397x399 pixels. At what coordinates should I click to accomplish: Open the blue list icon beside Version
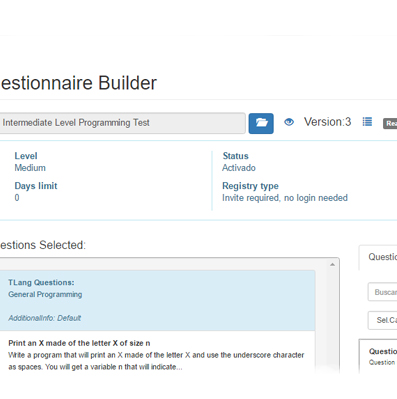(x=367, y=122)
